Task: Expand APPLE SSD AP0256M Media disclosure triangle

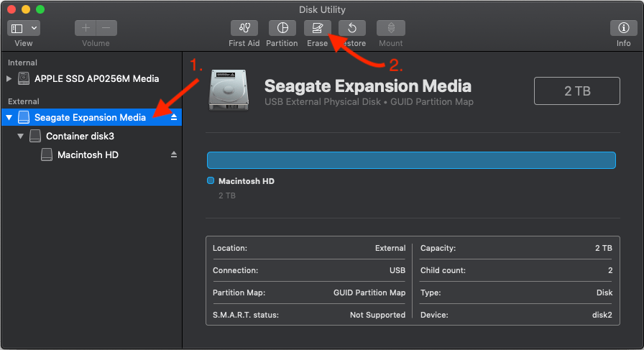Action: (9, 78)
